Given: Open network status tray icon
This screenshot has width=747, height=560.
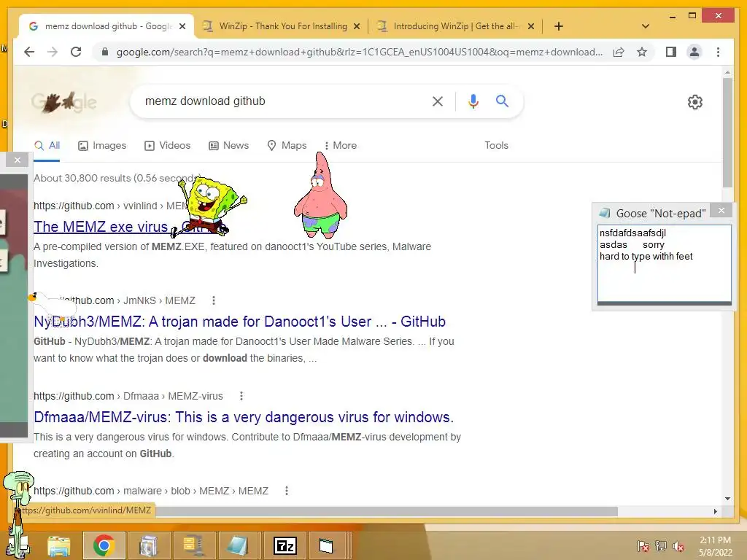Looking at the screenshot, I should (x=661, y=546).
